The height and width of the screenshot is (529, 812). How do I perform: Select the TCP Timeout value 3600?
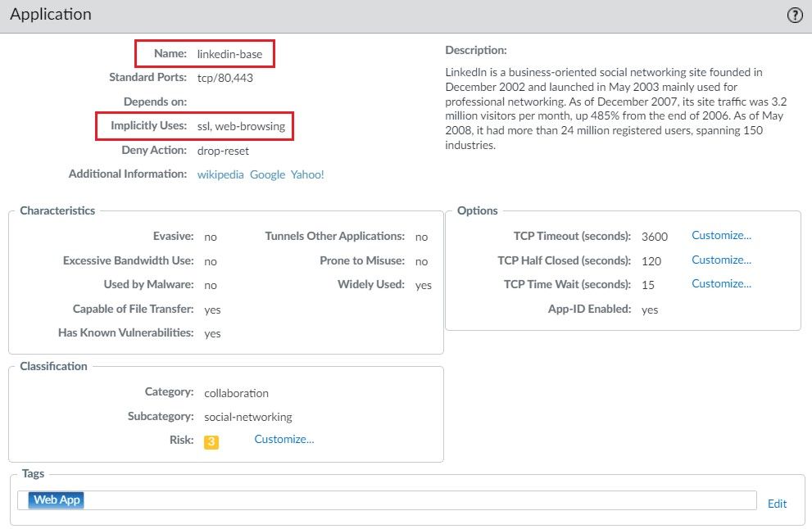click(655, 237)
